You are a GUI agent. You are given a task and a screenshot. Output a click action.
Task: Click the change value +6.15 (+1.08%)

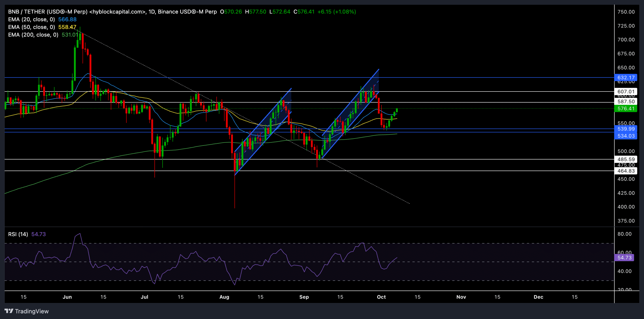(x=337, y=12)
